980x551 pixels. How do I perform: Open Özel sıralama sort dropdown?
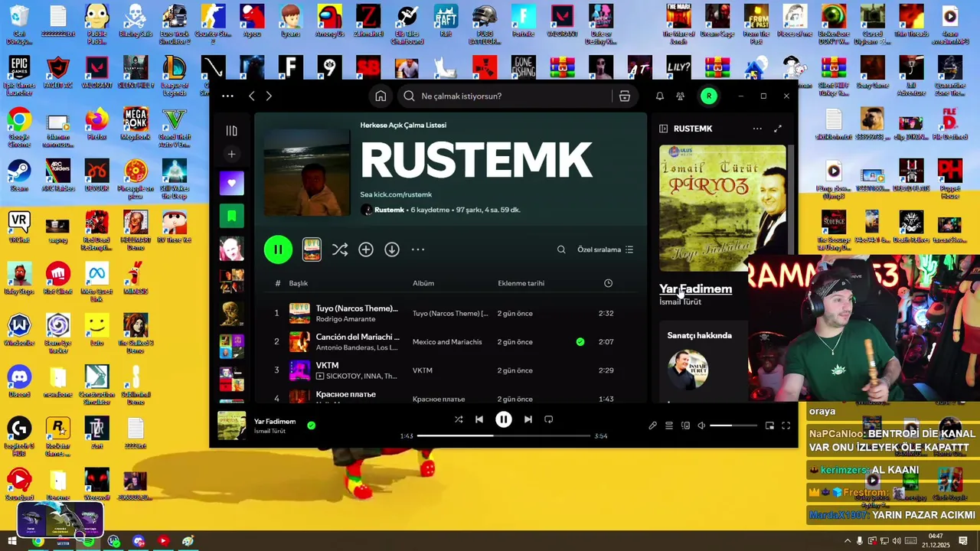(x=605, y=249)
